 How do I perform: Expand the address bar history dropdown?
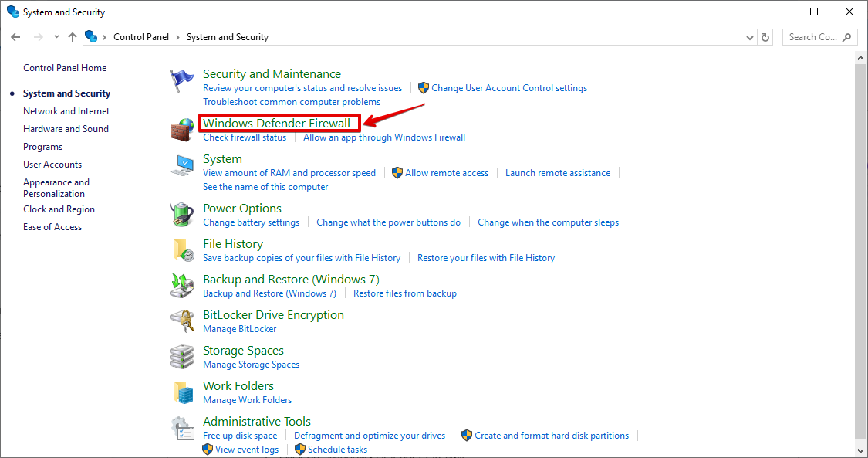click(x=750, y=37)
